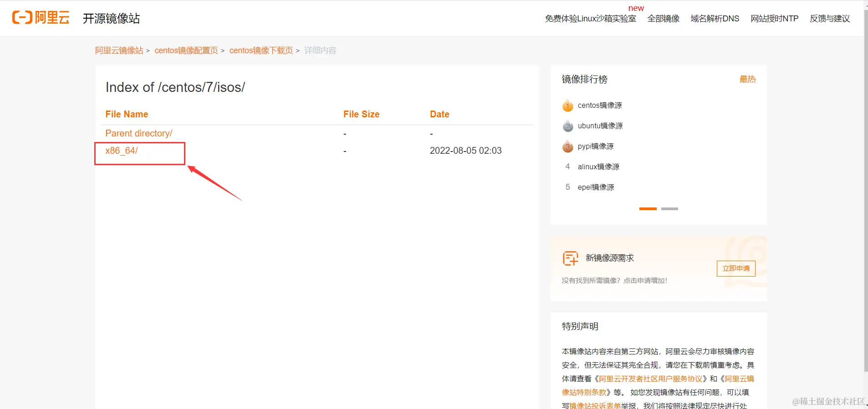Click the gold rank 1 medal icon
Image resolution: width=868 pixels, height=409 pixels.
pos(567,106)
